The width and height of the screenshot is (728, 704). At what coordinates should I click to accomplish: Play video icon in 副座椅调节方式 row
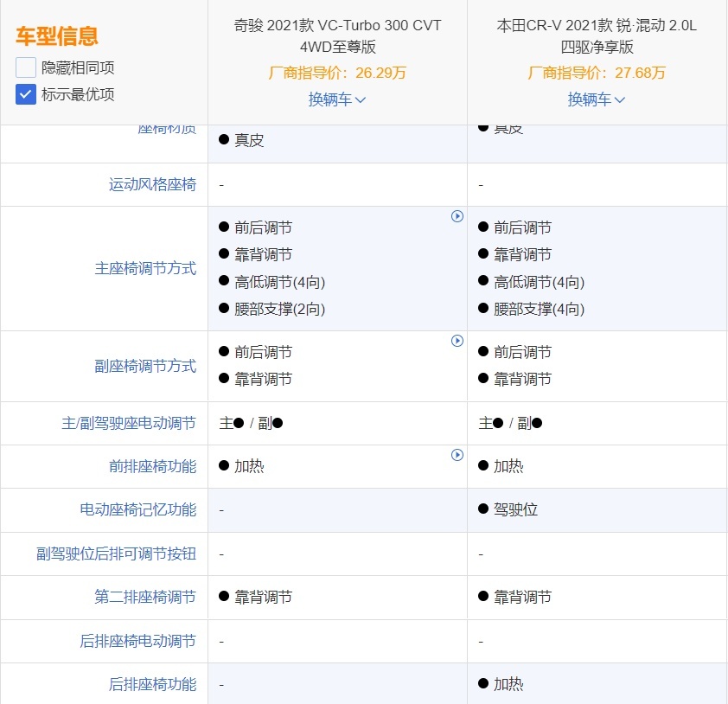coord(457,341)
